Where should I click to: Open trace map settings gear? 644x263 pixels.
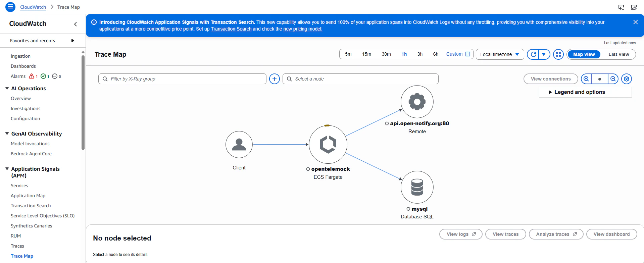(627, 79)
